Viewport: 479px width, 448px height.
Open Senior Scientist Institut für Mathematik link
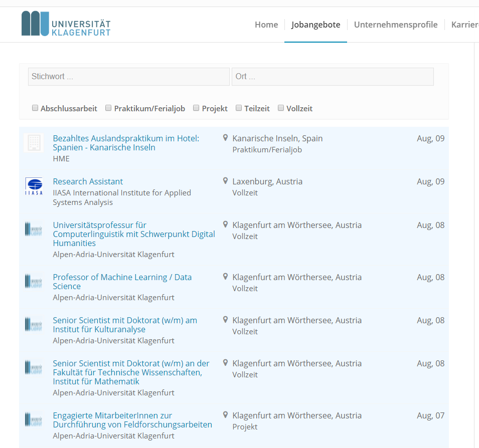coord(131,372)
